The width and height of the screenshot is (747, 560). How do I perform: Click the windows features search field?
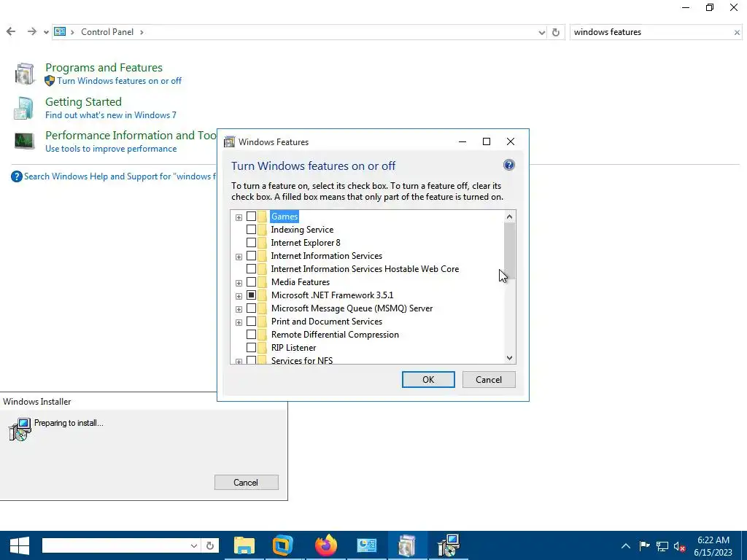[x=651, y=32]
